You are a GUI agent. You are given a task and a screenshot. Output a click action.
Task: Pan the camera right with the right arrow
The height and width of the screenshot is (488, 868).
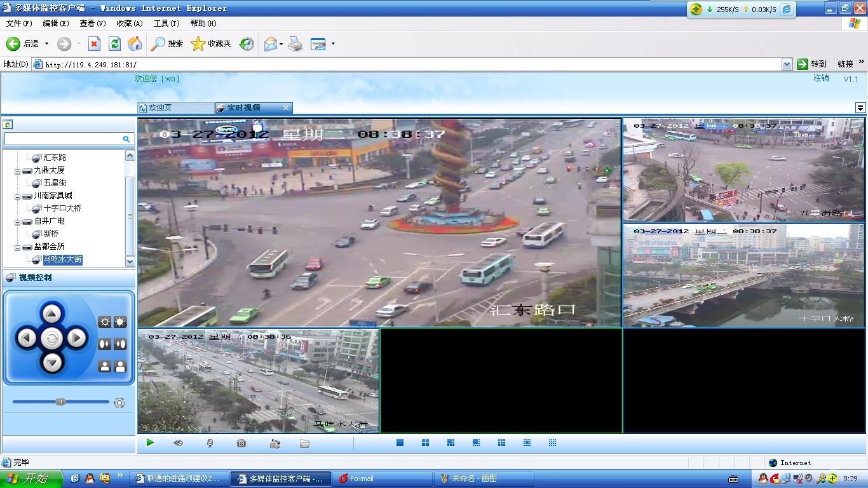click(77, 338)
